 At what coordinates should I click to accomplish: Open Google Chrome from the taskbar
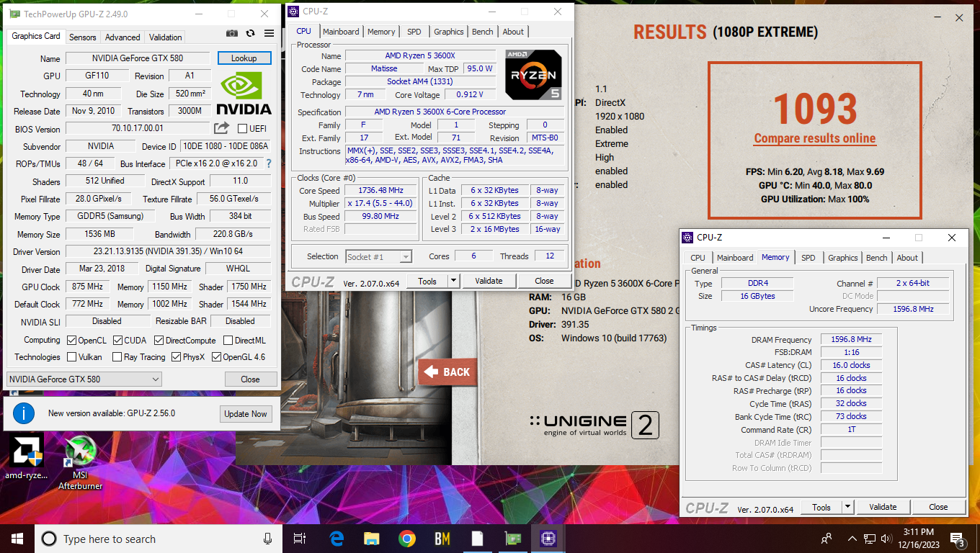(406, 539)
